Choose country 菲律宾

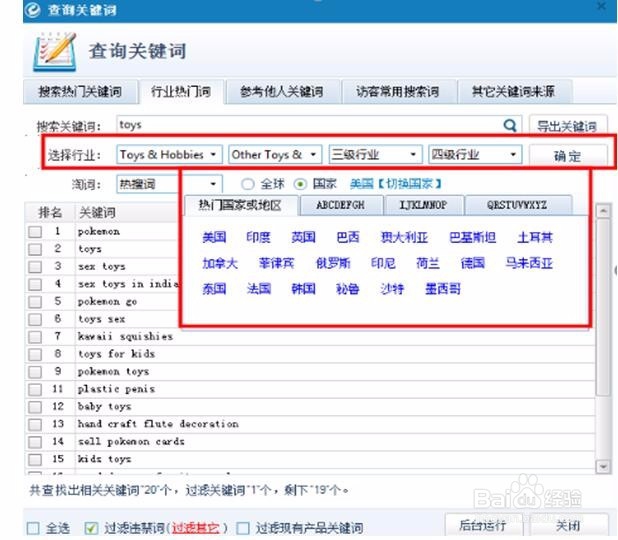[276, 263]
